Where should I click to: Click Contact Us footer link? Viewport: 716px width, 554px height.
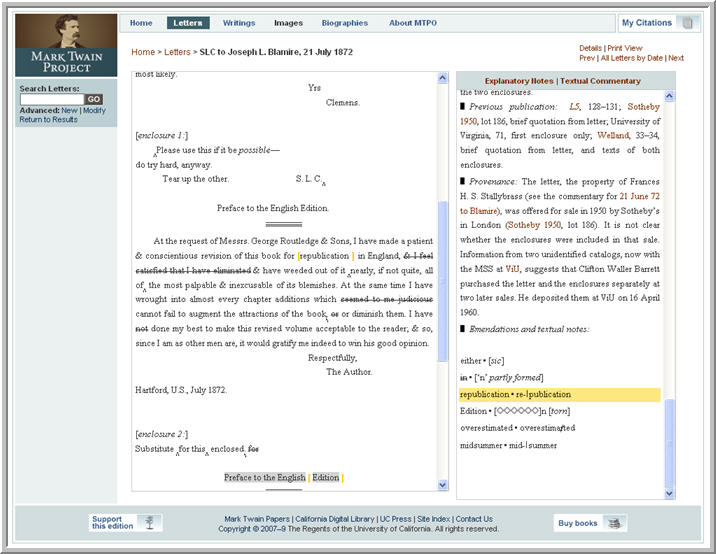click(x=474, y=519)
